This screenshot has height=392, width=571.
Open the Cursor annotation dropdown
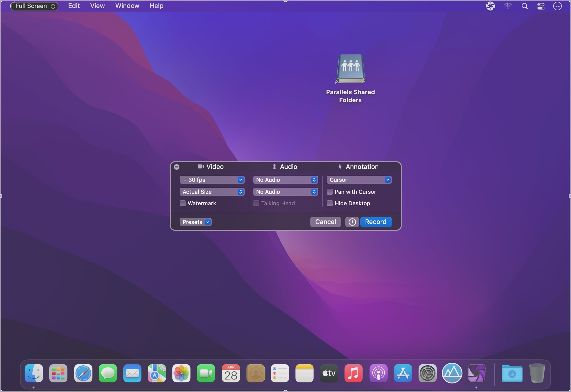pyautogui.click(x=359, y=180)
